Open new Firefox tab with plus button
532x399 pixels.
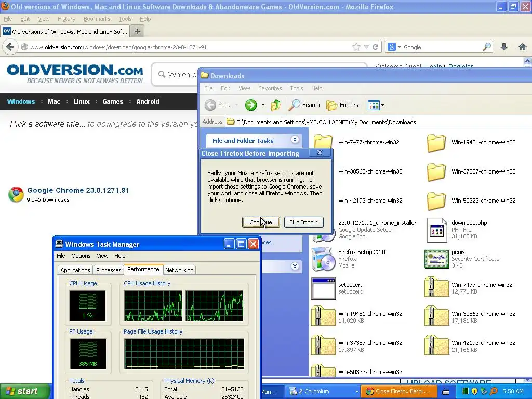[x=137, y=31]
